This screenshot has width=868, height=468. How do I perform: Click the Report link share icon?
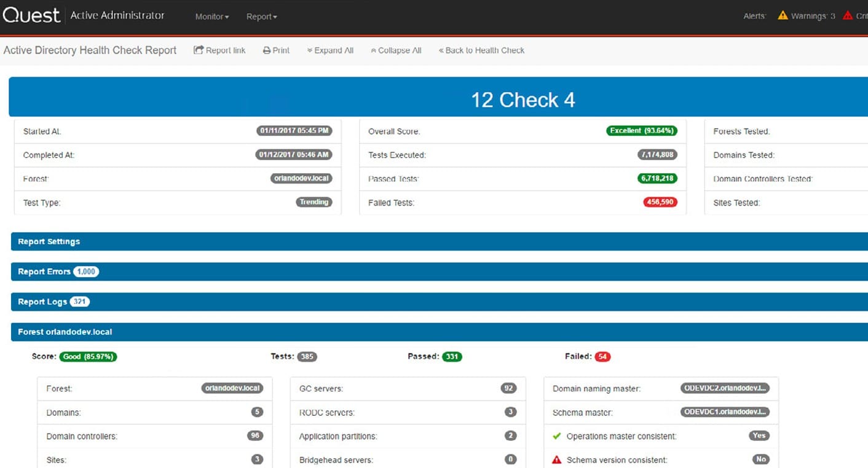199,50
